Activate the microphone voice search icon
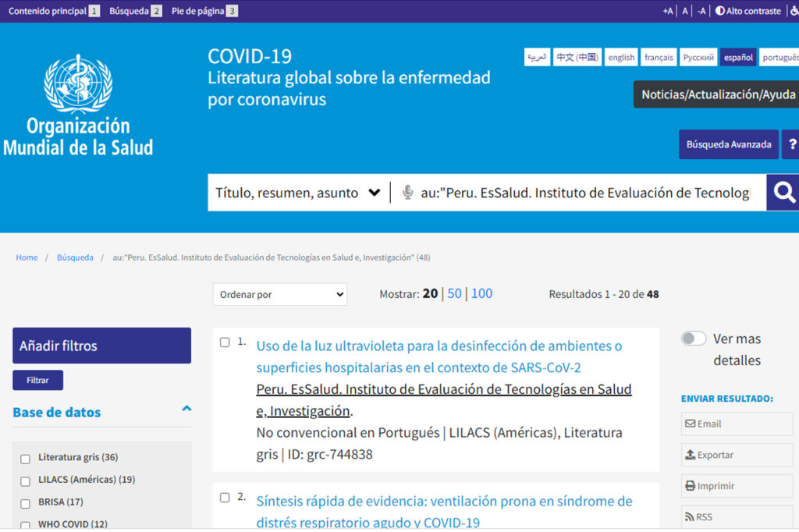The width and height of the screenshot is (799, 532). click(407, 193)
